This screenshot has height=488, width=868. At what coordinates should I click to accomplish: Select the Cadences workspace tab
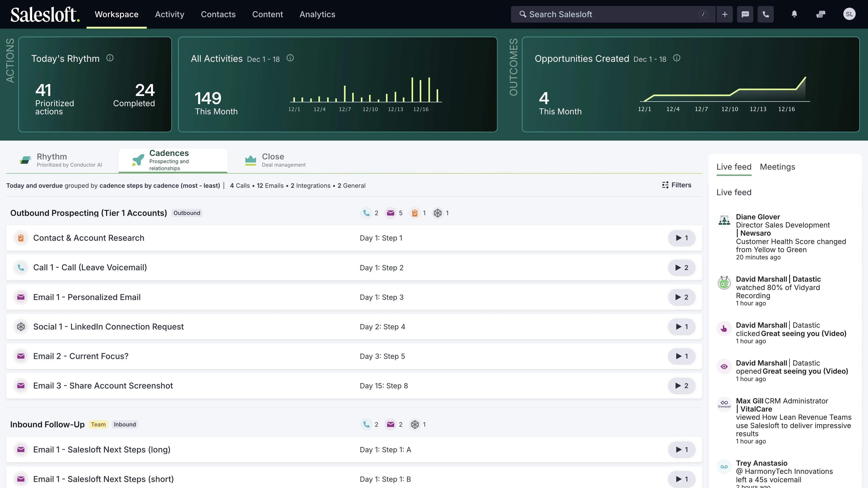point(173,161)
